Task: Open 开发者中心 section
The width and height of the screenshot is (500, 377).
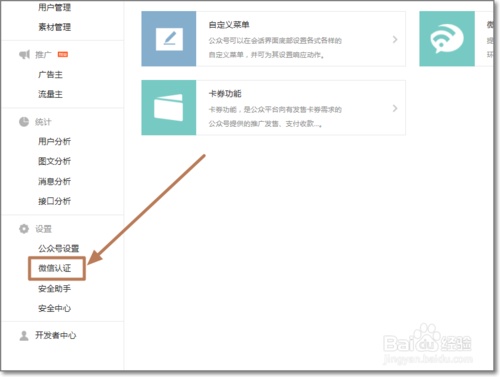Action: [56, 335]
